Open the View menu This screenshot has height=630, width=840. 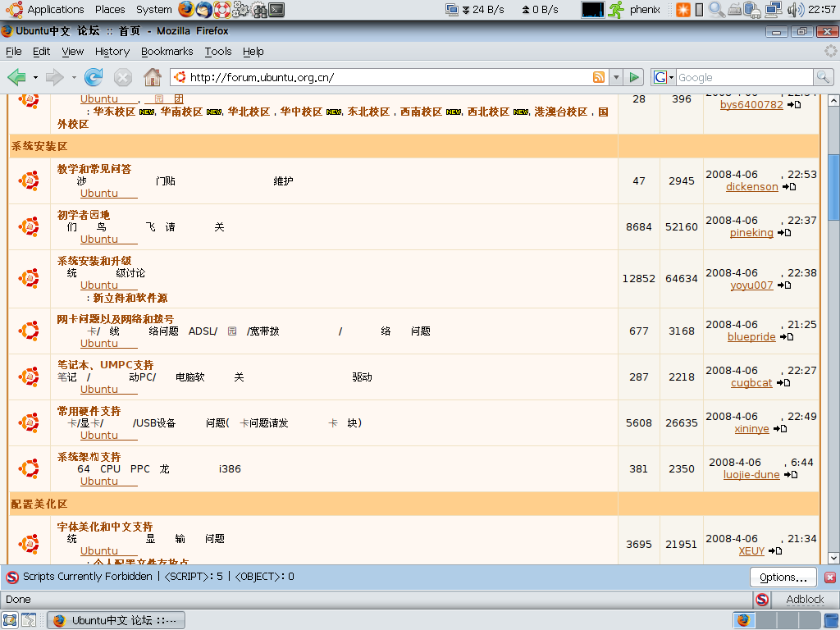click(x=73, y=52)
